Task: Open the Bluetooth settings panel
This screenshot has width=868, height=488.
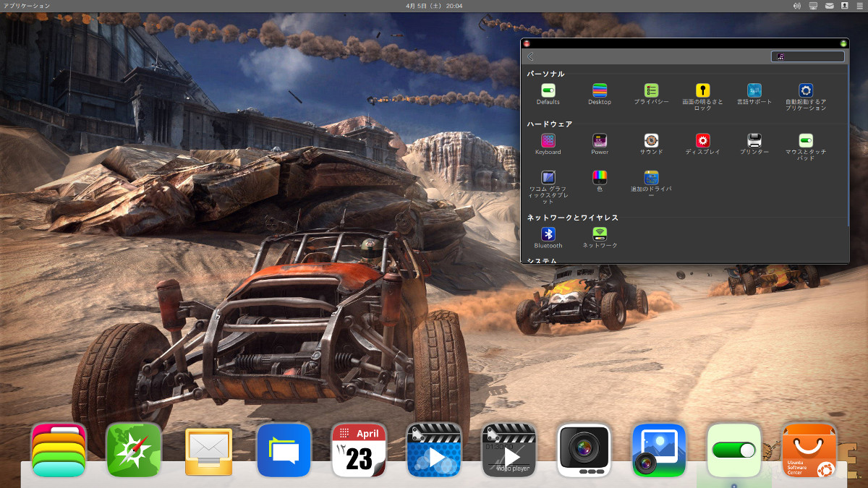Action: (548, 237)
